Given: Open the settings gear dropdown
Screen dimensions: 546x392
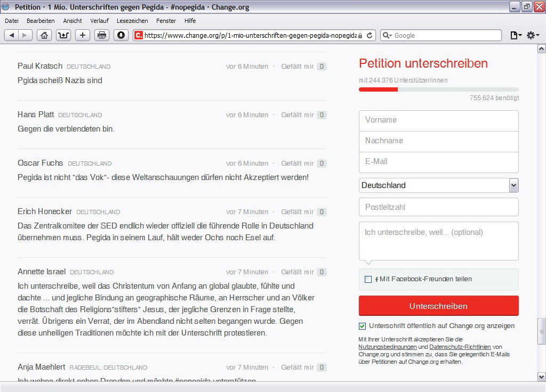Looking at the screenshot, I should pos(533,35).
